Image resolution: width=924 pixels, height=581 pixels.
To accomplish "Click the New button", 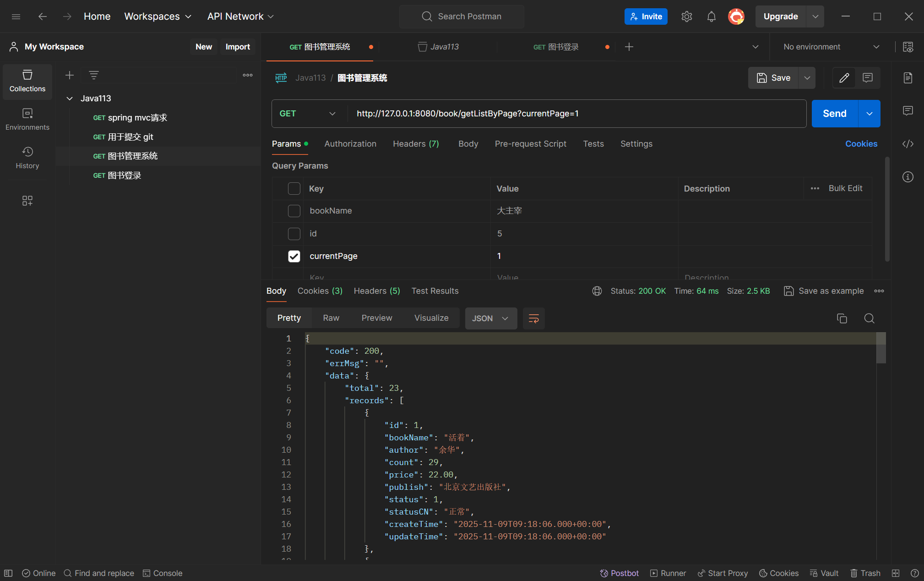I will pyautogui.click(x=204, y=47).
